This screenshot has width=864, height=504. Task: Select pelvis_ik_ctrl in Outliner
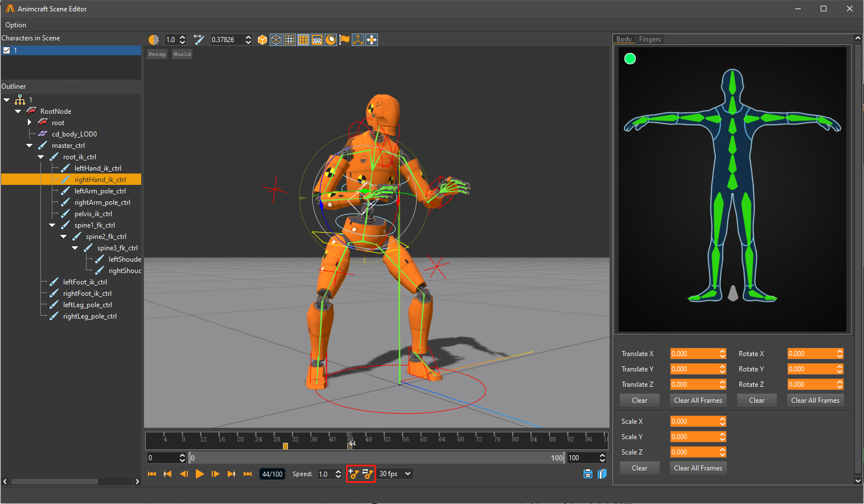point(93,214)
